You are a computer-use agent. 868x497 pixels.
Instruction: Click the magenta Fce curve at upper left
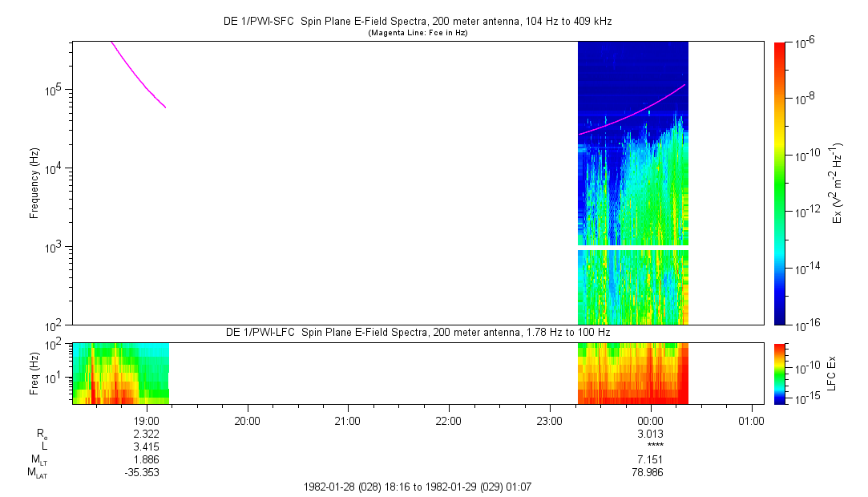[135, 75]
